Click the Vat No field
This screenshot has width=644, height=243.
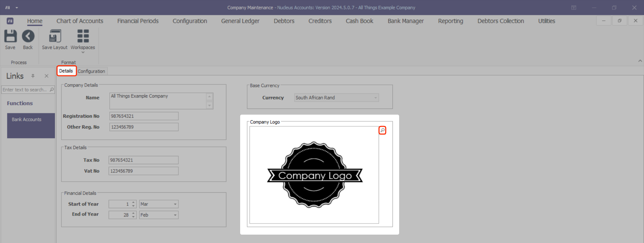(x=144, y=171)
